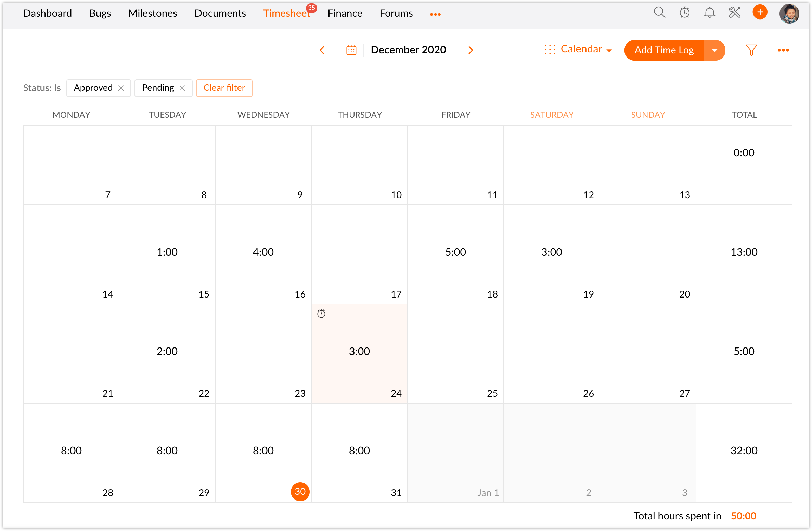Viewport: 812px width, 531px height.
Task: Go to previous month arrow
Action: 322,50
